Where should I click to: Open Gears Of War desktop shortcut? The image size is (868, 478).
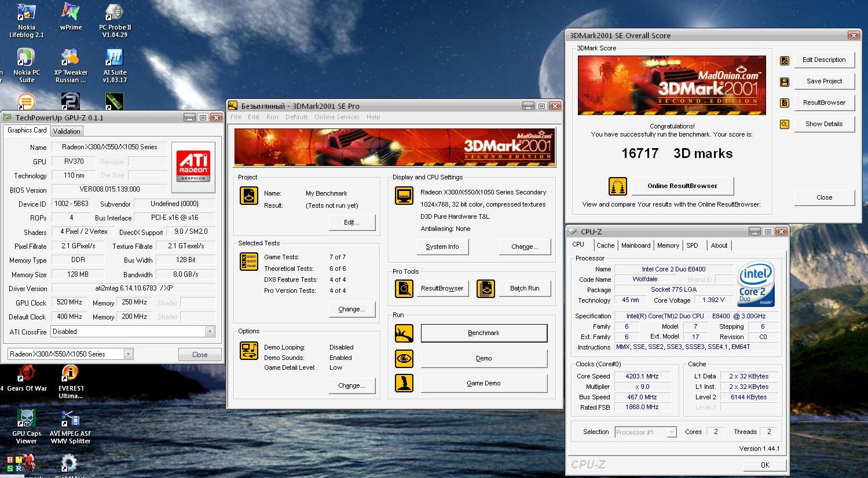coord(27,378)
